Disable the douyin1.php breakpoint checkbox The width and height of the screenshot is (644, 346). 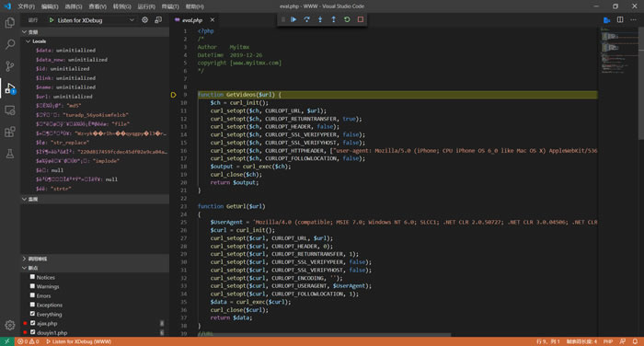click(32, 332)
